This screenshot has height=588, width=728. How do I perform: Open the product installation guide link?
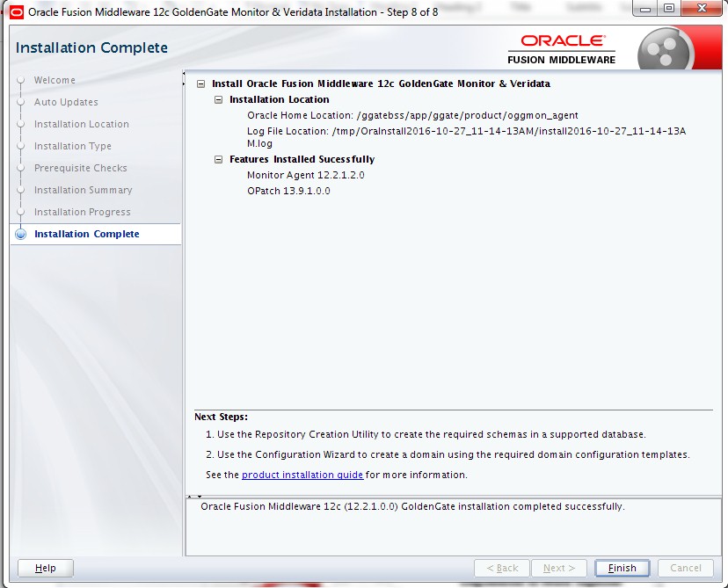302,475
